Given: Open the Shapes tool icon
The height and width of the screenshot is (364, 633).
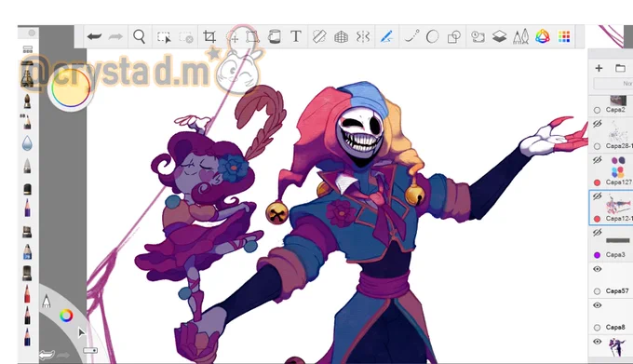Looking at the screenshot, I should click(454, 37).
